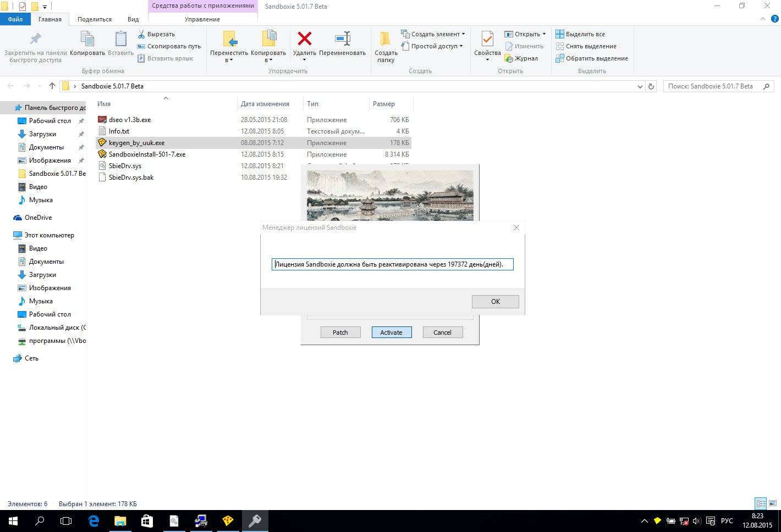Open the Store icon on the taskbar
The width and height of the screenshot is (781, 532).
147,521
